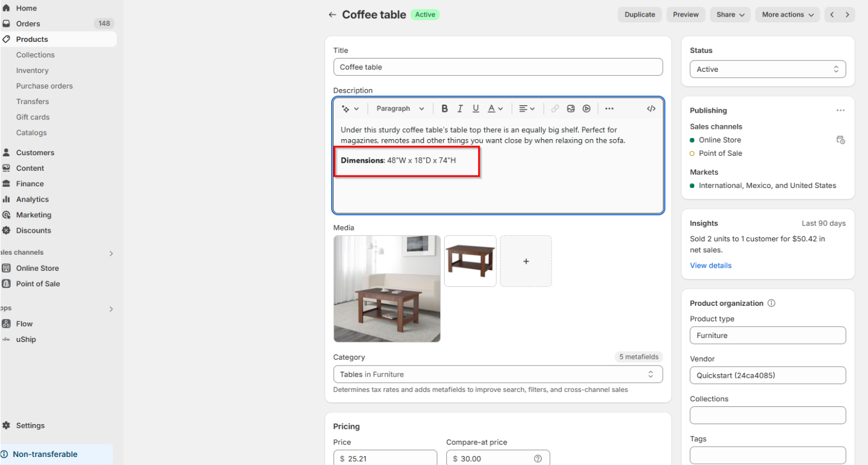868x465 pixels.
Task: Open the More actions menu
Action: coord(787,14)
